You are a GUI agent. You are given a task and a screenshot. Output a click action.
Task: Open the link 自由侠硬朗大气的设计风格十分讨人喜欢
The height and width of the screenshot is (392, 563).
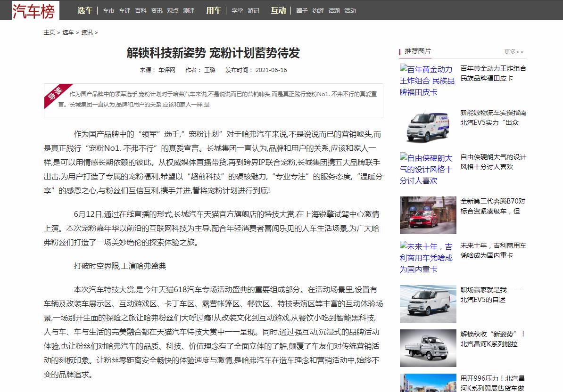493,162
